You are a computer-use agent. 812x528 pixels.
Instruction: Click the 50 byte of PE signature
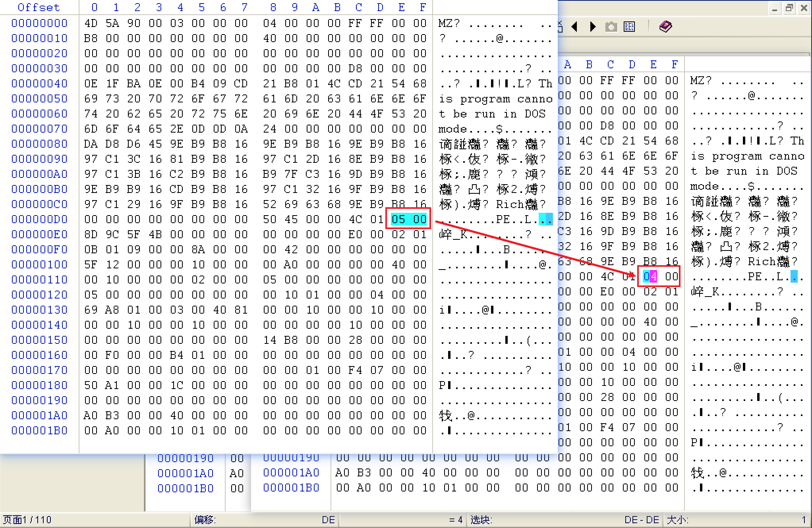[x=269, y=219]
